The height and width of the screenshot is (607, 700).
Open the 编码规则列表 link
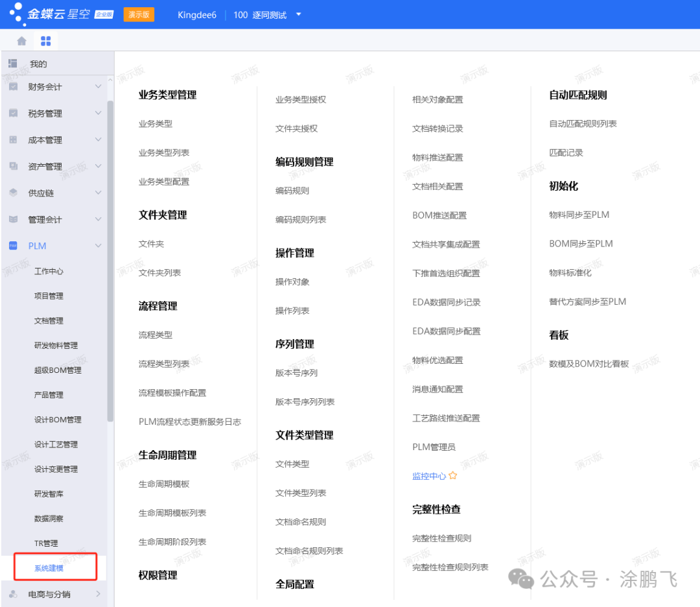301,220
